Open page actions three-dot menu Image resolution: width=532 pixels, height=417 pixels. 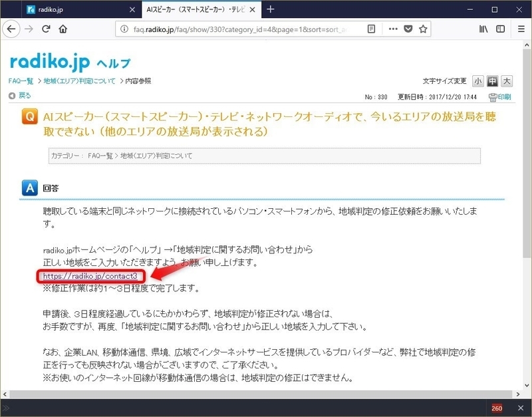tap(393, 29)
